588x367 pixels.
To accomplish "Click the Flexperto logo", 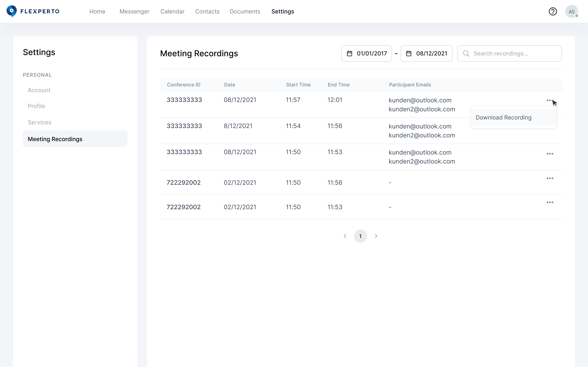I will click(32, 11).
